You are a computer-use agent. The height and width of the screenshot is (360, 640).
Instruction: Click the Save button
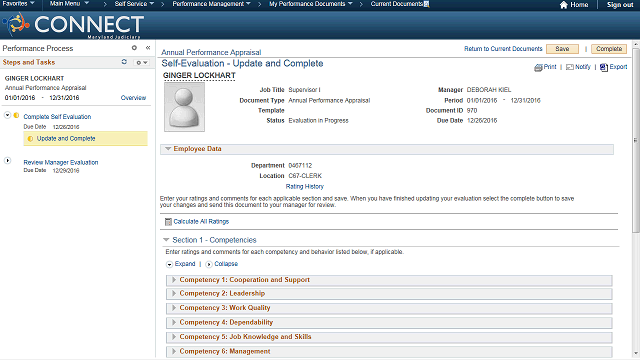point(562,49)
